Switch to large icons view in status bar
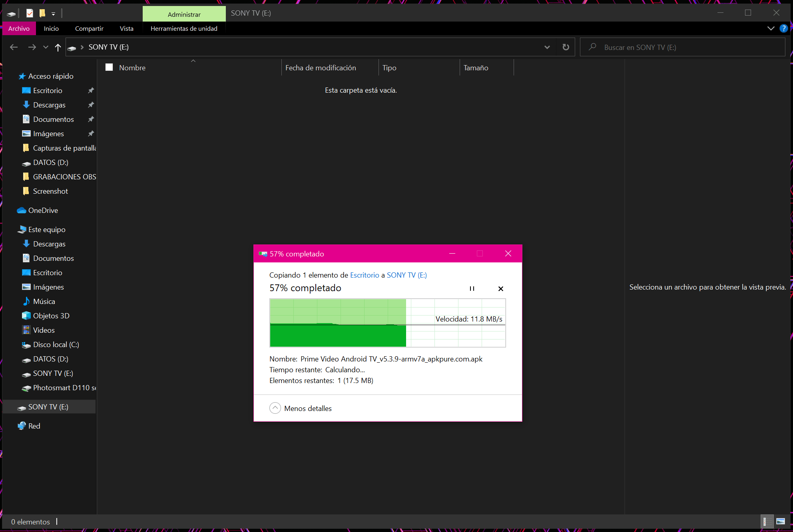Screen dimensions: 793x532 tap(780, 521)
